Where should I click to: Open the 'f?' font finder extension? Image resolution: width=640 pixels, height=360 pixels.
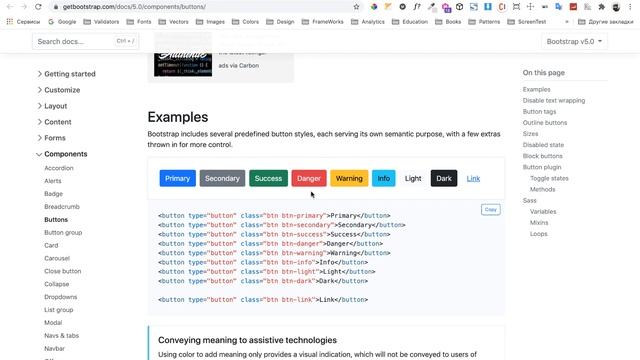417,7
